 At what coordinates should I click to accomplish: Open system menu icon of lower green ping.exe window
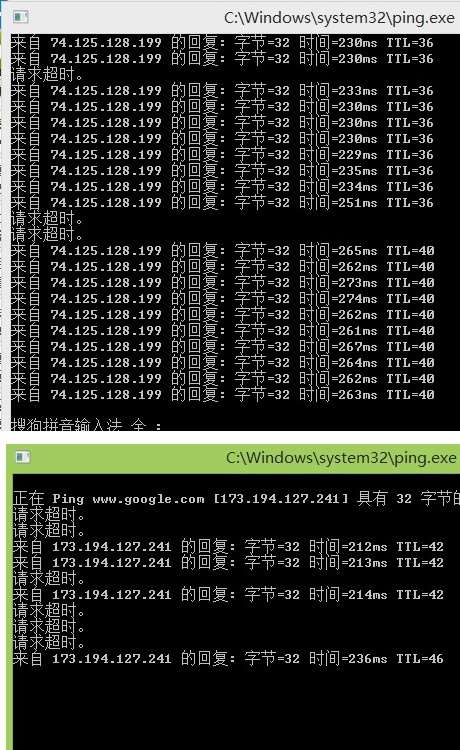[x=22, y=457]
